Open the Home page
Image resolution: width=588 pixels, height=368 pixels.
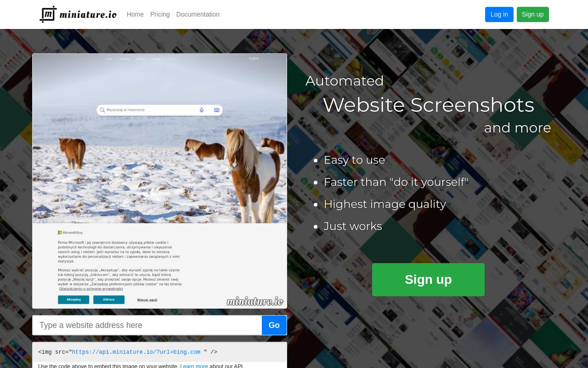pyautogui.click(x=135, y=14)
